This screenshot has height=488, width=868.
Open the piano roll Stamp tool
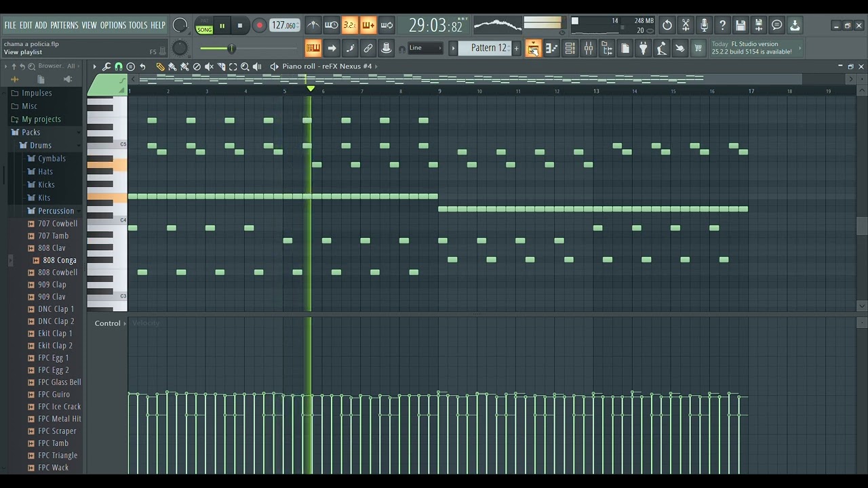point(131,66)
